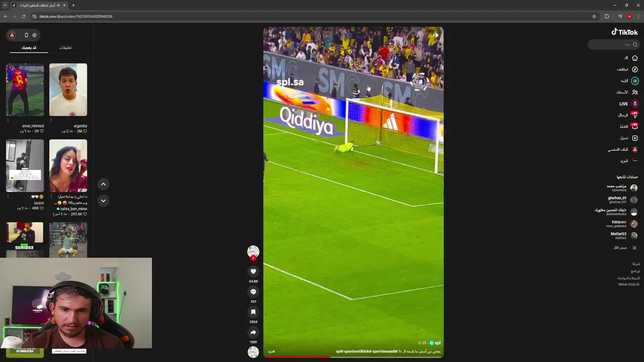The image size is (644, 362).
Task: Mute the tab via speaker icon
Action: pyautogui.click(x=58, y=5)
